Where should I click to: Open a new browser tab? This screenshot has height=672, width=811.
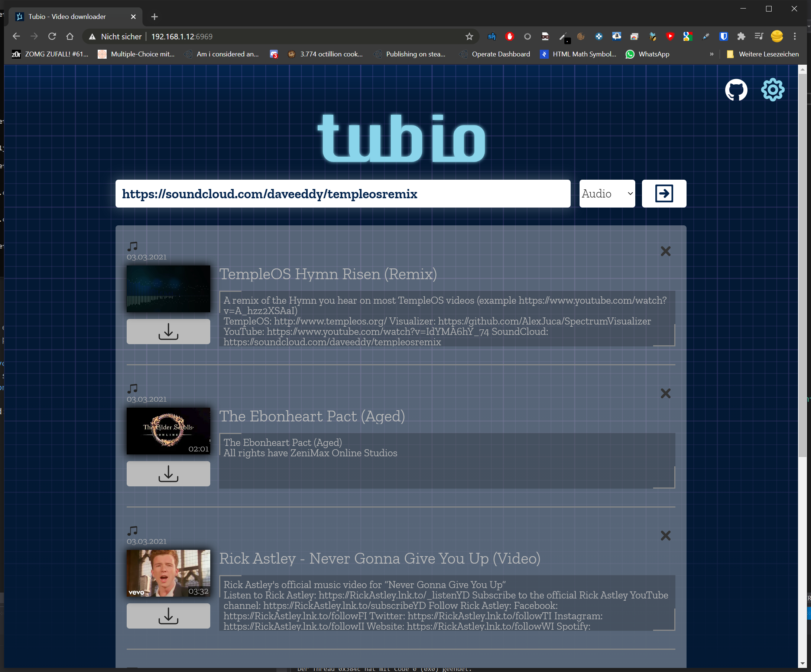coord(155,17)
